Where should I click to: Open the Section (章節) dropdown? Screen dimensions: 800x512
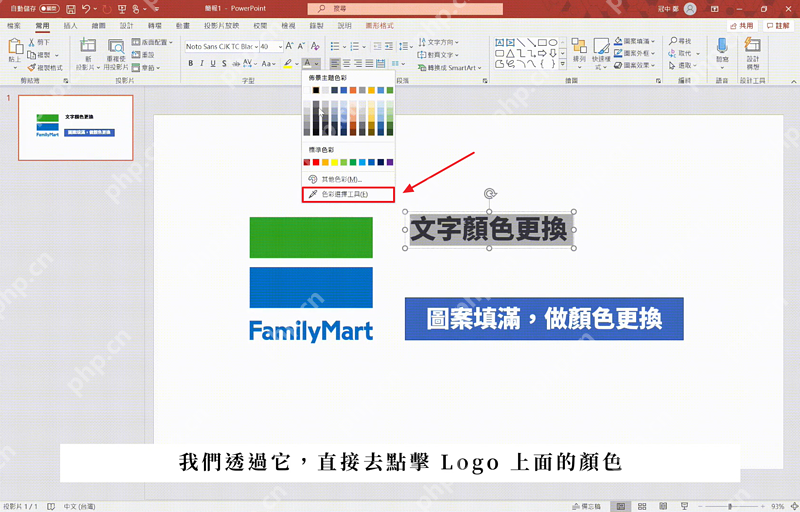pos(146,67)
